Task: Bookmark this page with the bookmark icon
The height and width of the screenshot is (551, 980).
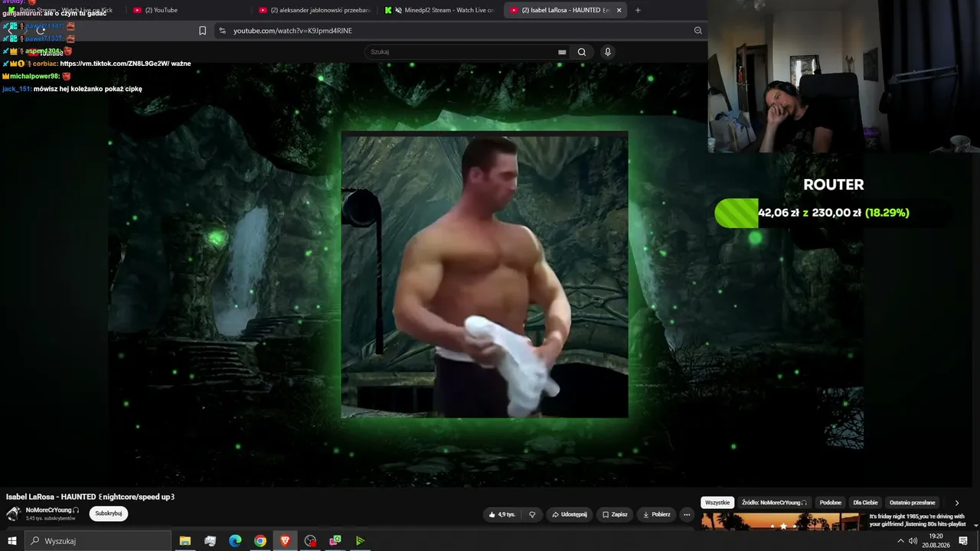Action: (203, 31)
